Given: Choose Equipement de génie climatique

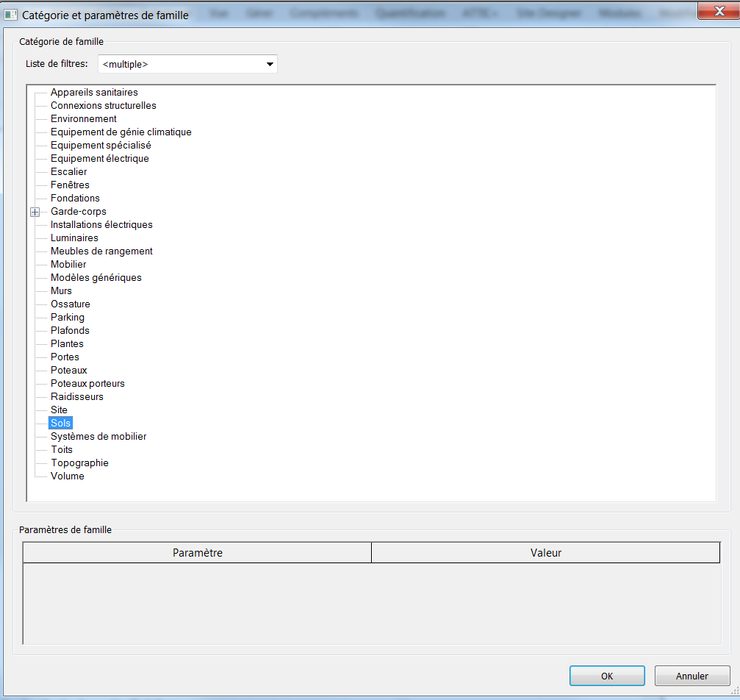Looking at the screenshot, I should pos(121,132).
